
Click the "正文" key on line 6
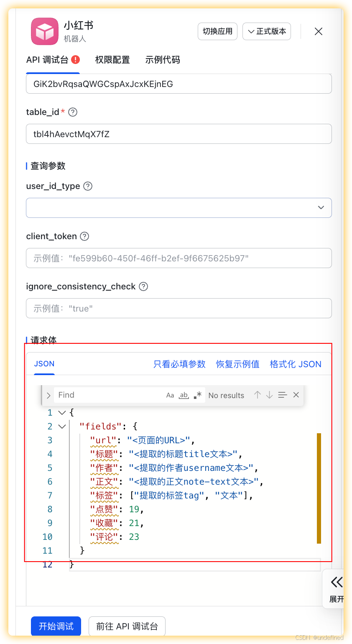click(x=105, y=482)
